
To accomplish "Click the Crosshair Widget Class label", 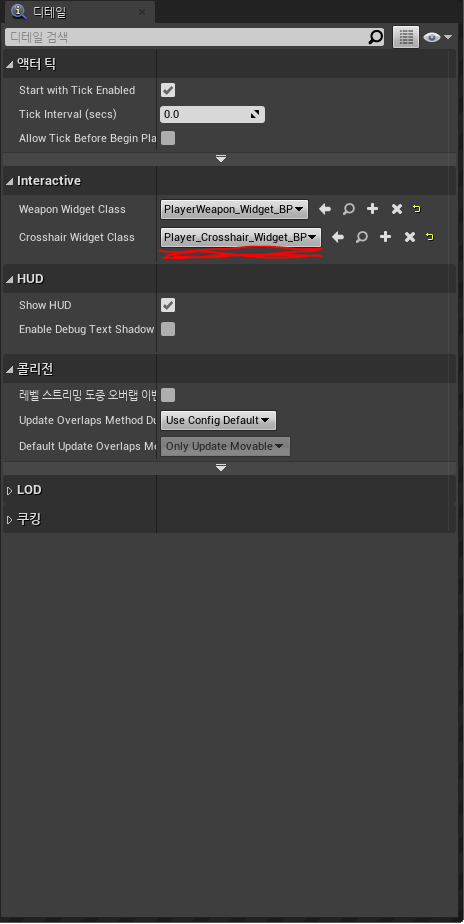I will coord(77,237).
